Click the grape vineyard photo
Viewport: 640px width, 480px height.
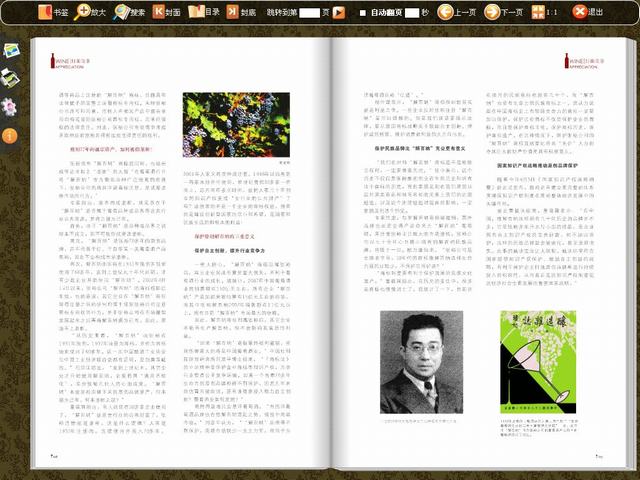[236, 125]
